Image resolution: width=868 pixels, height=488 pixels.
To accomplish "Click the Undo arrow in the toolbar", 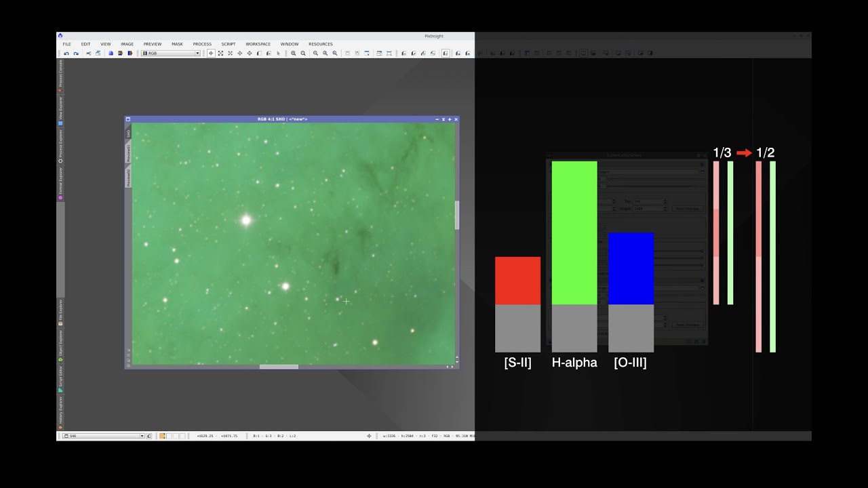I will [x=66, y=53].
